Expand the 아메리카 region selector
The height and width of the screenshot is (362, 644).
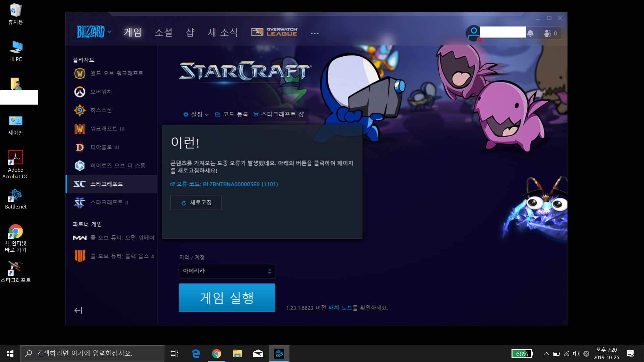(x=227, y=271)
